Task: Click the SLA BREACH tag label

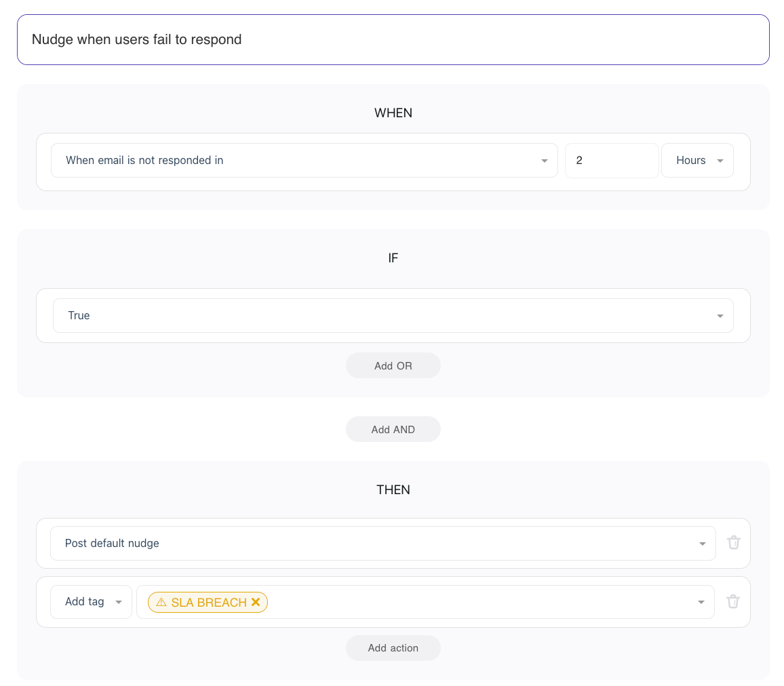Action: tap(208, 603)
